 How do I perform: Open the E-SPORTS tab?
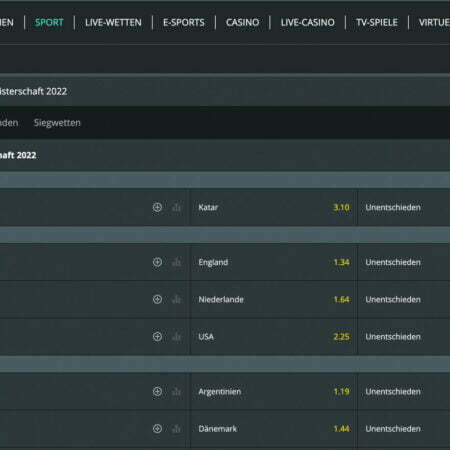pos(184,23)
